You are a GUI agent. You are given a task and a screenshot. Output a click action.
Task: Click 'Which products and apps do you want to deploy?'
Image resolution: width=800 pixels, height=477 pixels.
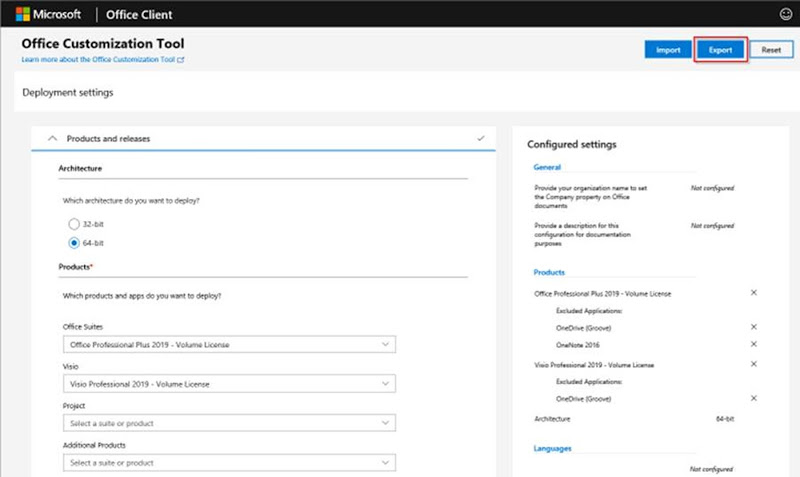pos(142,295)
